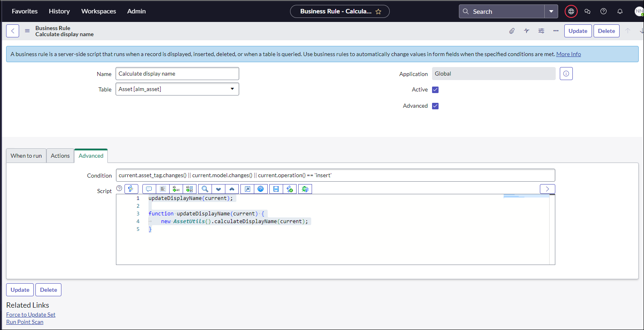Click into the Name field
Screen dimensions: 644x330
[177, 74]
